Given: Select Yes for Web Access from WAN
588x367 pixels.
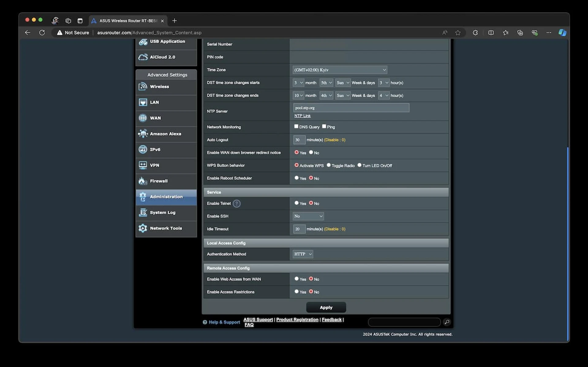Looking at the screenshot, I should pos(296,279).
